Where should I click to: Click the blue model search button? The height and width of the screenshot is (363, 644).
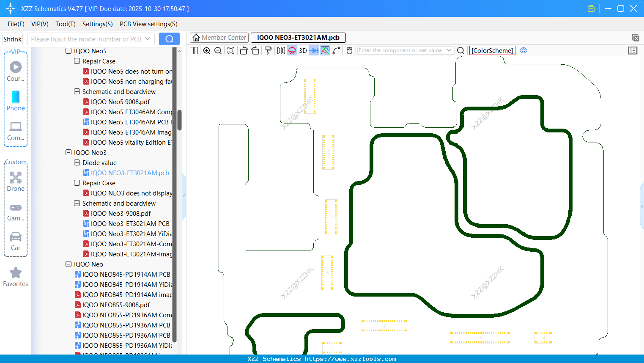click(x=169, y=39)
